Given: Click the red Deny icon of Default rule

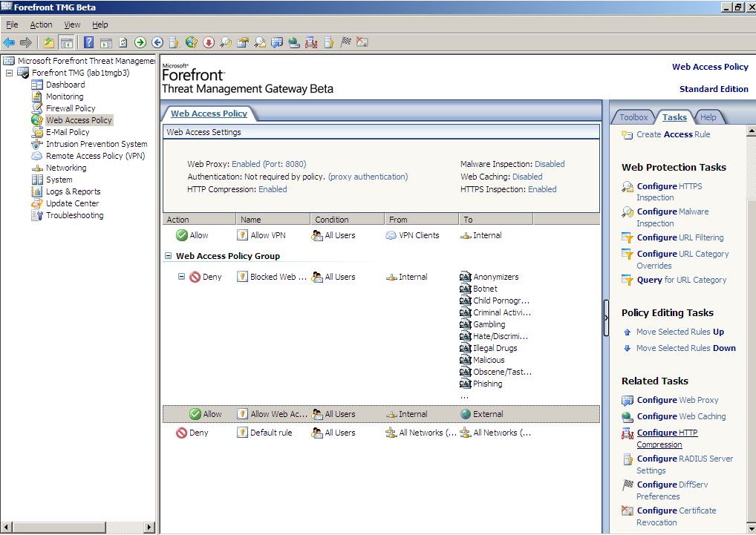Looking at the screenshot, I should point(181,433).
